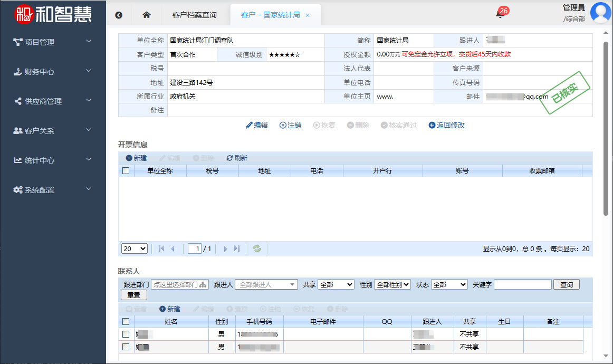Click the five-star 诚信级别 rating

285,55
